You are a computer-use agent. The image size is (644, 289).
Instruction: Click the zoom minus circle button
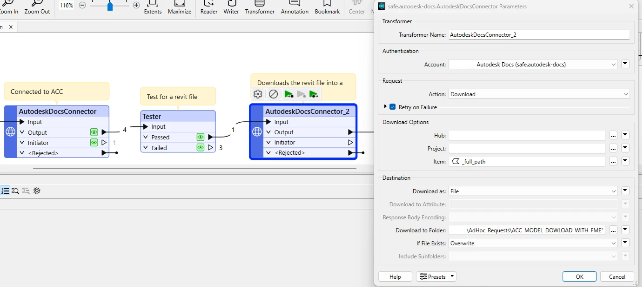click(x=82, y=6)
